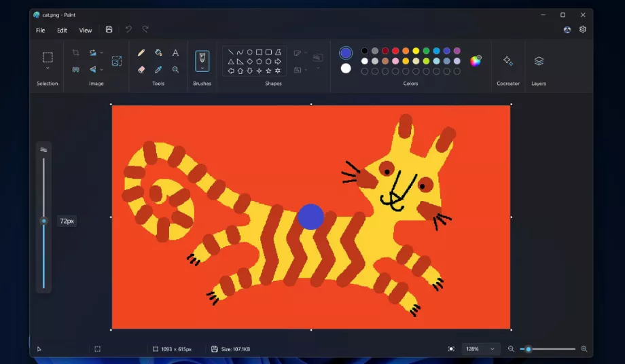Pick the red color swatch
This screenshot has width=625, height=364.
(x=395, y=50)
